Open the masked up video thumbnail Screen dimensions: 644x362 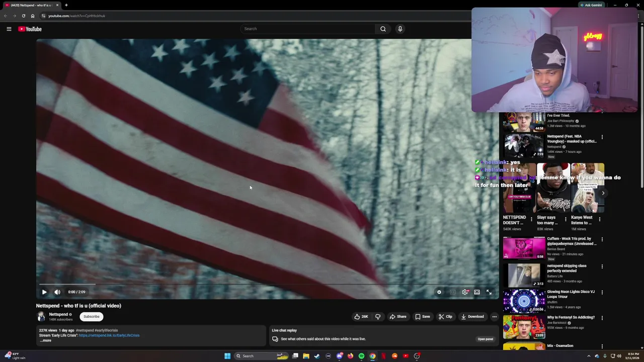[524, 146]
